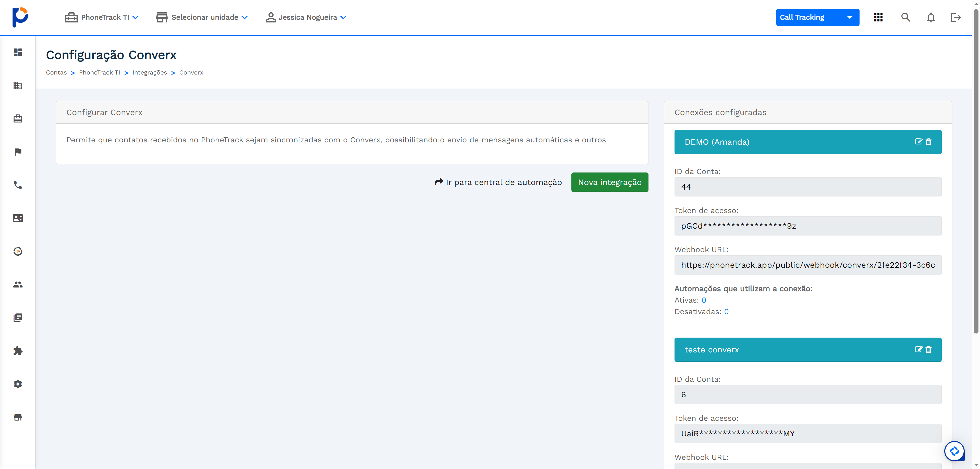Image resolution: width=980 pixels, height=469 pixels.
Task: Click the settings gear sidebar icon
Action: [x=18, y=384]
